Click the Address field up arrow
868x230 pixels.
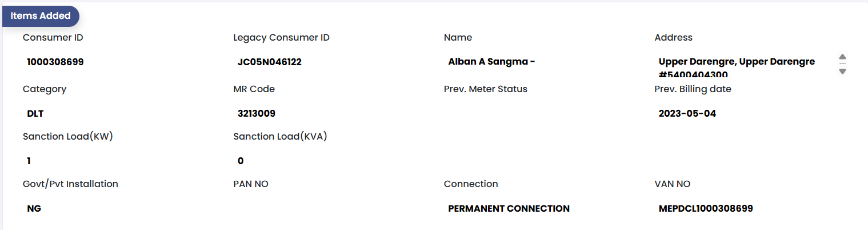(x=842, y=57)
